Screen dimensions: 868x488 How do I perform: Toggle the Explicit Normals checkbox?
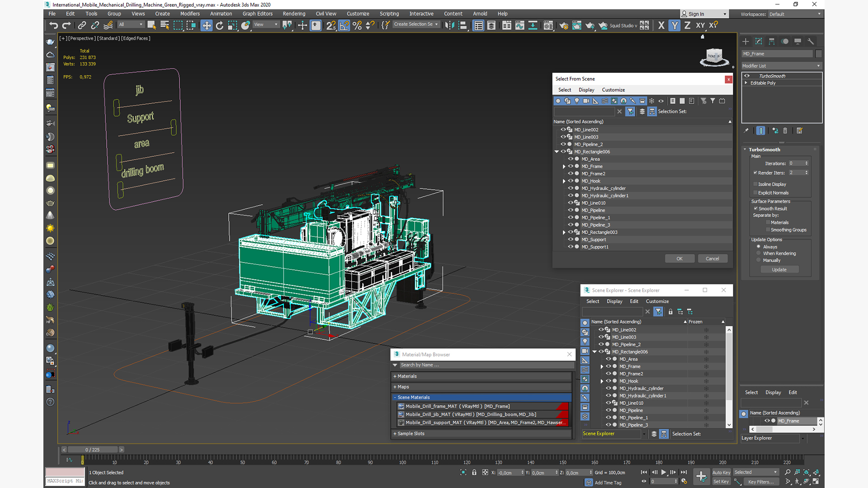point(755,192)
